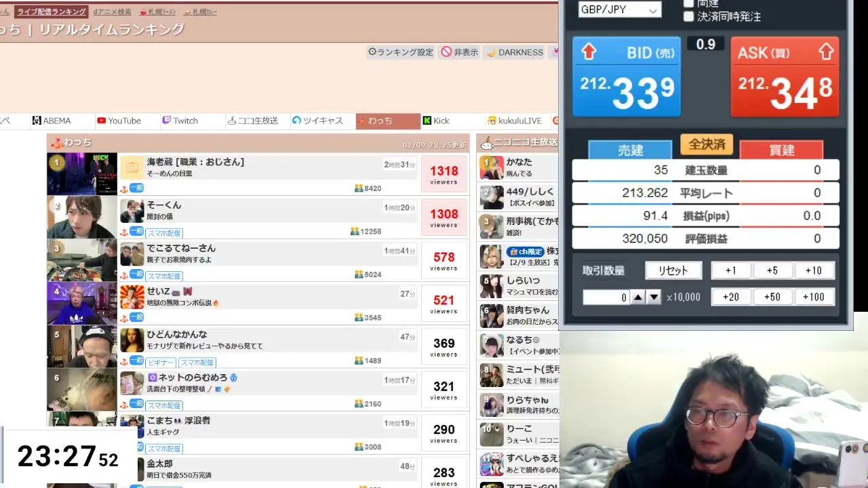Screen dimensions: 868x488
Task: Open rank 2 stream thumbnail of そーくん
Action: click(82, 217)
